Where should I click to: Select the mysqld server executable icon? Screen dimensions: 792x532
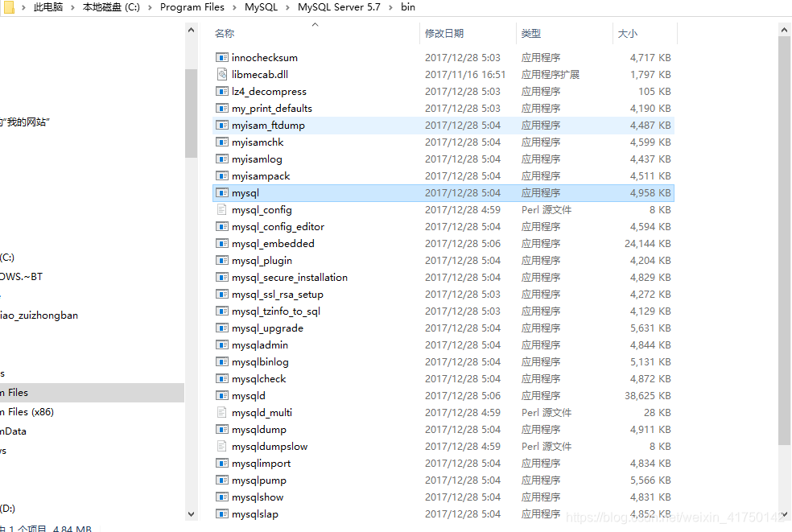[x=221, y=395]
